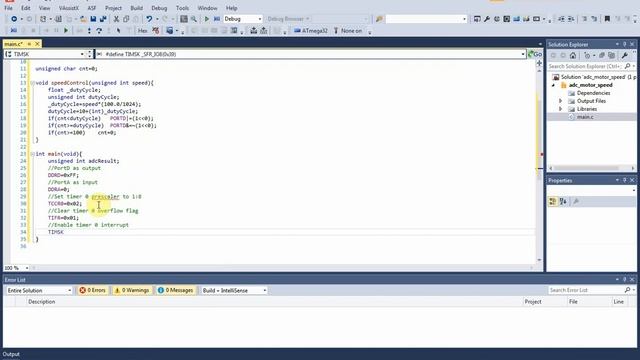Open the Project menu
This screenshot has height=360, width=640.
113,8
